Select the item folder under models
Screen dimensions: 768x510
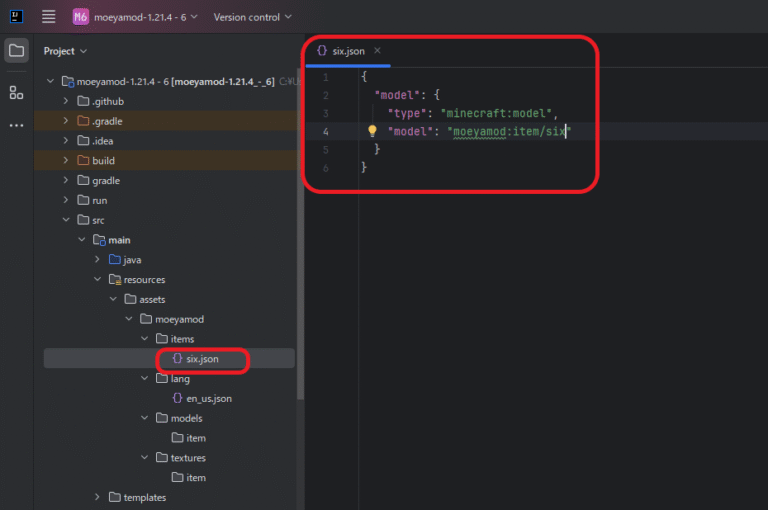189,438
